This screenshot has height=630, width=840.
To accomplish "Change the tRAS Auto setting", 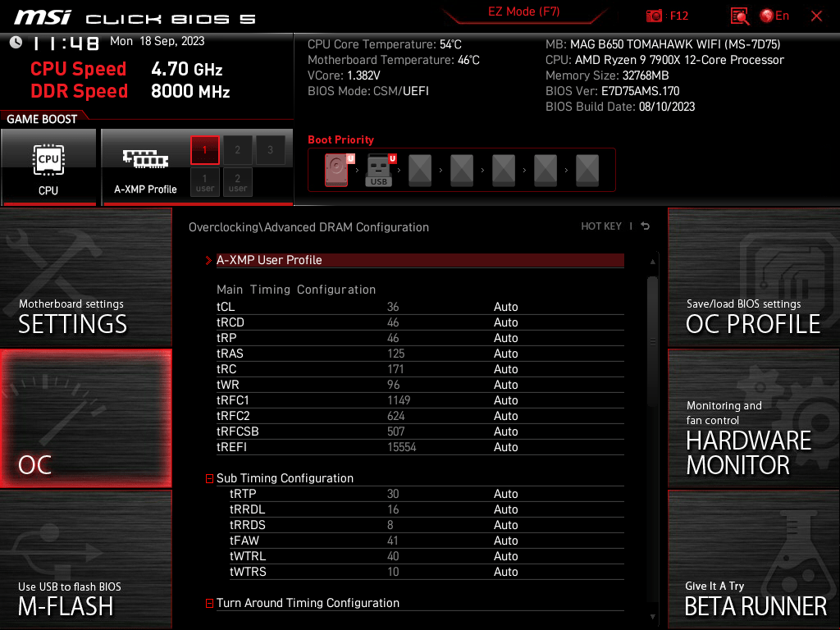I will click(x=505, y=354).
